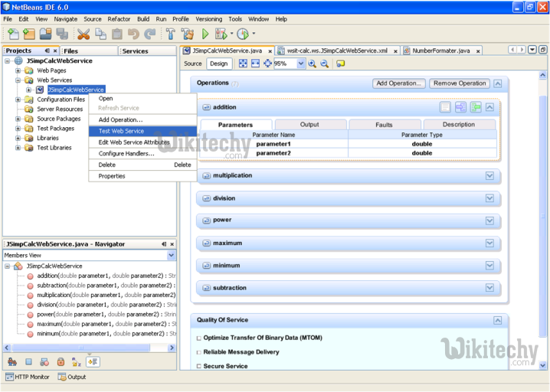This screenshot has height=392, width=550.
Task: Open the Faults tab of the addition operation
Action: [x=384, y=125]
